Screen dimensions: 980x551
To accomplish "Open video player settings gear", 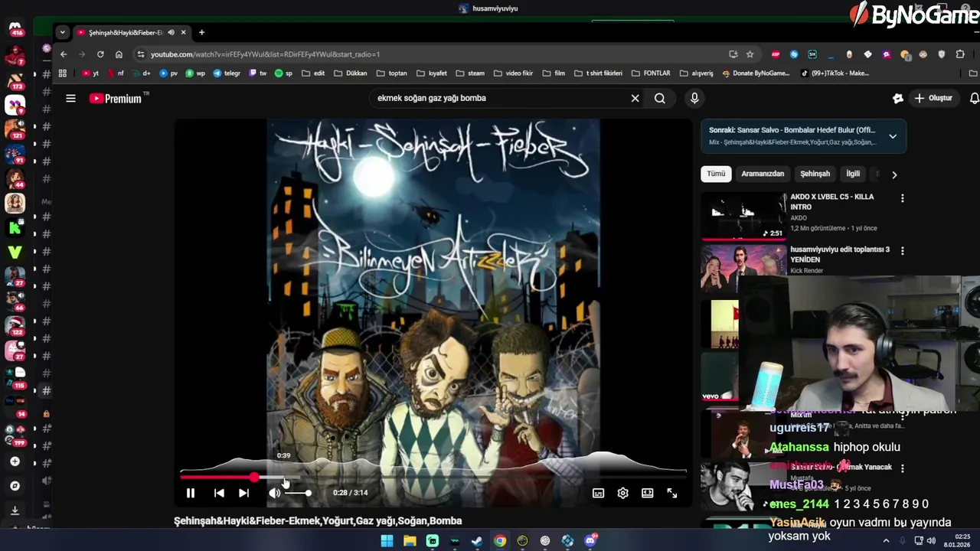I will pyautogui.click(x=622, y=494).
